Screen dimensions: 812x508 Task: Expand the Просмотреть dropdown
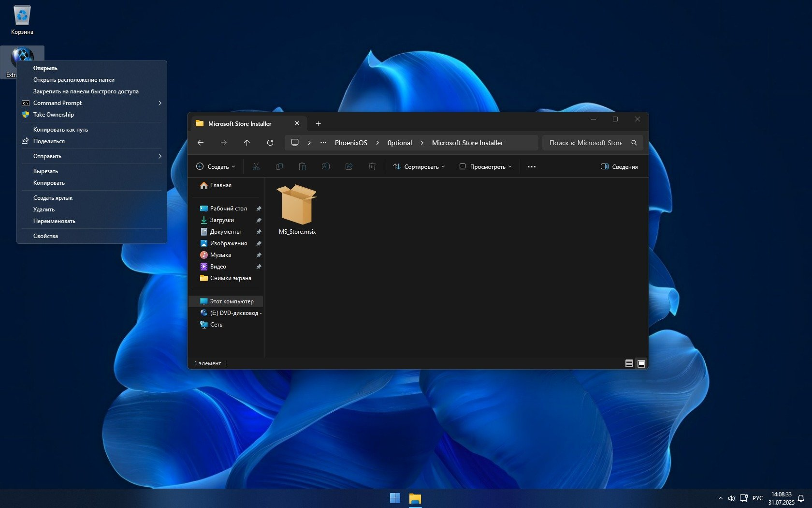point(485,167)
